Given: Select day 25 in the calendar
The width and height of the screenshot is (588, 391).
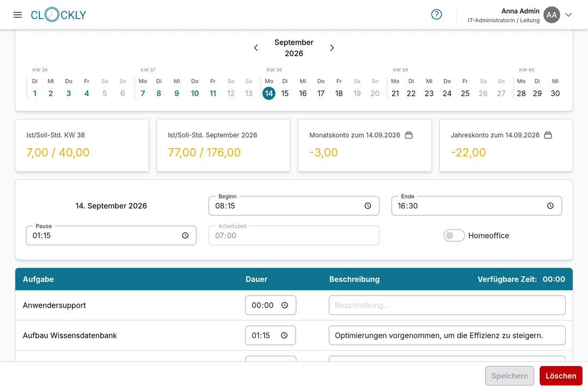Looking at the screenshot, I should pyautogui.click(x=465, y=94).
